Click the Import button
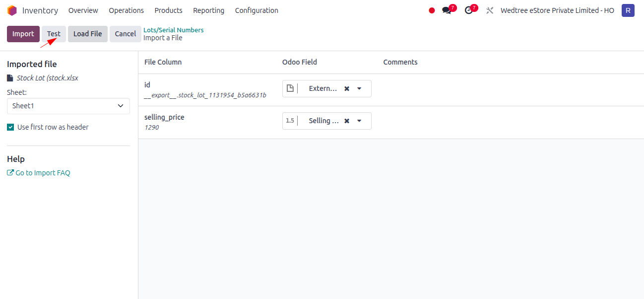The image size is (644, 299). point(23,34)
